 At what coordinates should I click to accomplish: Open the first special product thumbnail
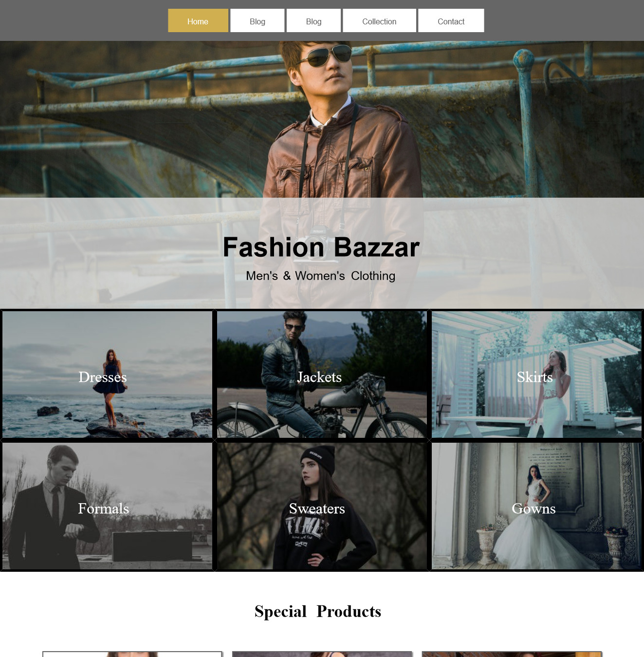point(132,654)
